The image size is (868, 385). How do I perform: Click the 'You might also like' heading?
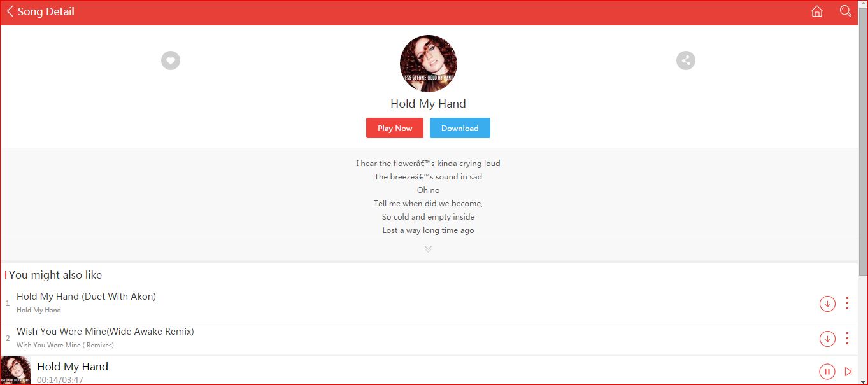point(55,275)
